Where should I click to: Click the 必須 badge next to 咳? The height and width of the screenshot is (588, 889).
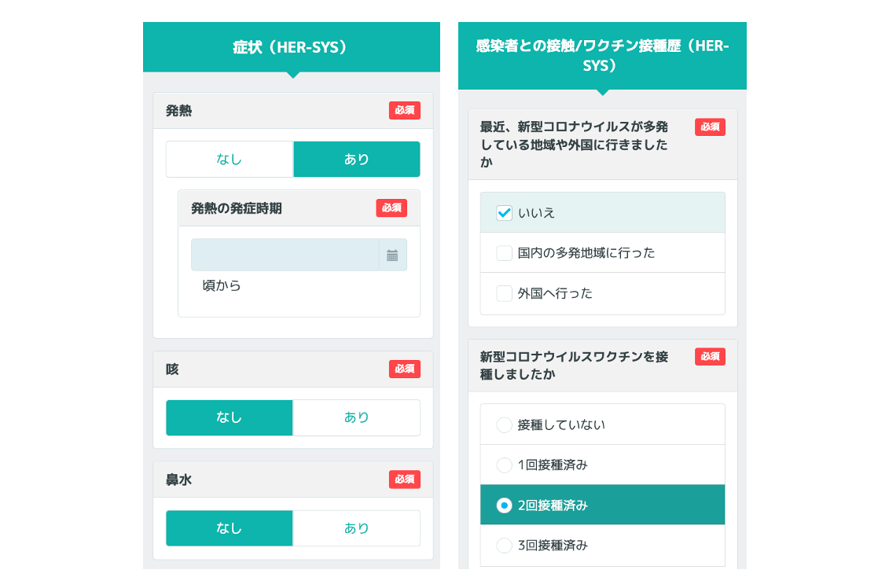405,369
